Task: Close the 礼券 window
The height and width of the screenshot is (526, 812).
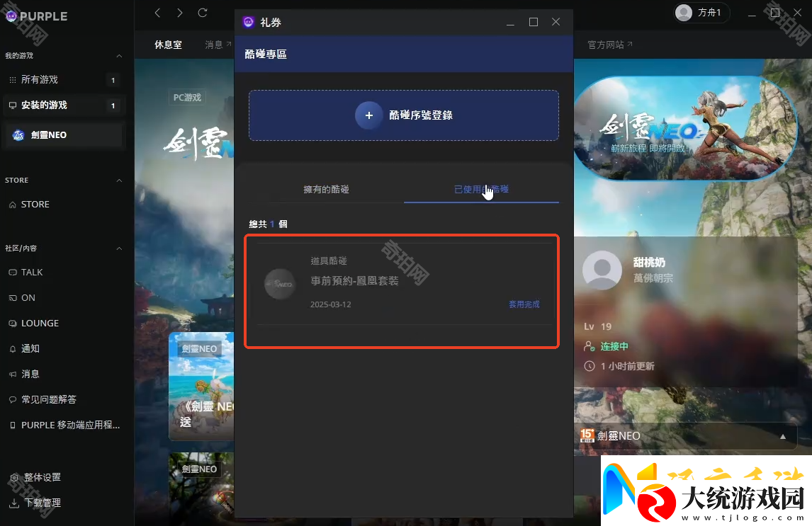Action: 556,22
